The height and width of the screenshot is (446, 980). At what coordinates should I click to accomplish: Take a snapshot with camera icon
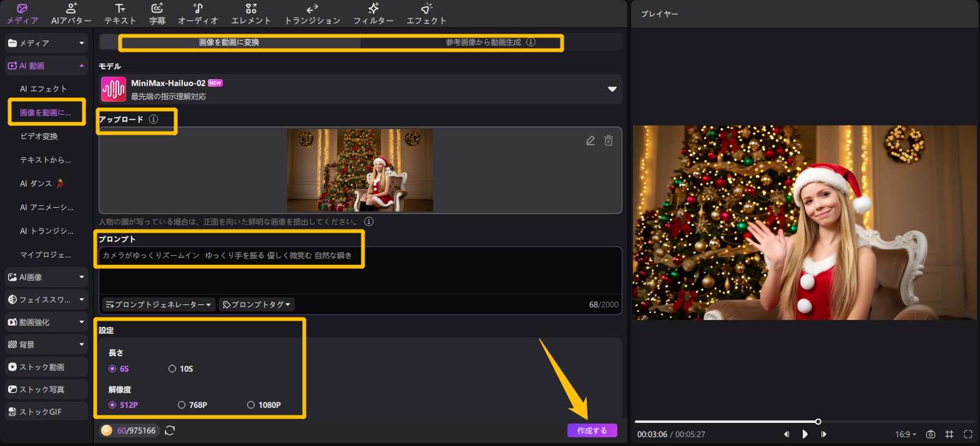click(x=931, y=434)
